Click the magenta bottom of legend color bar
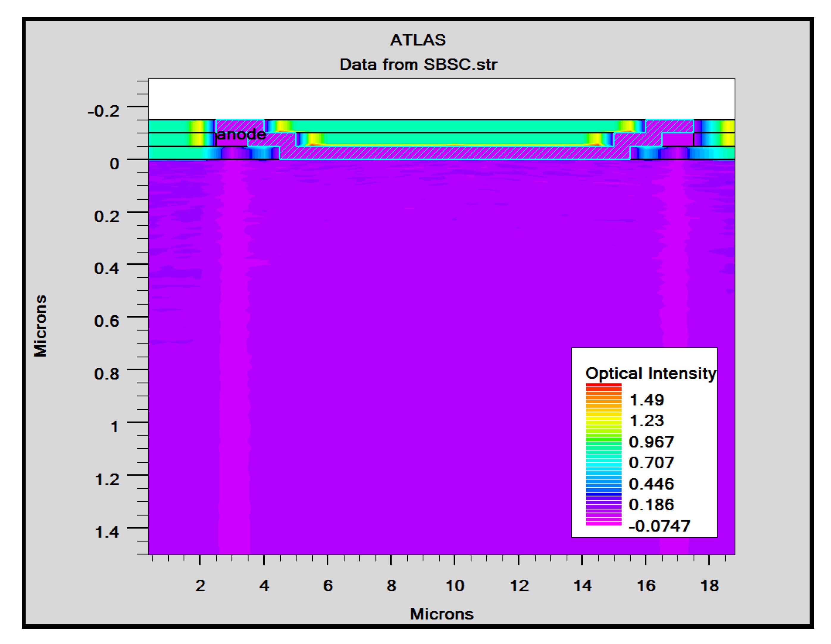 coord(603,524)
